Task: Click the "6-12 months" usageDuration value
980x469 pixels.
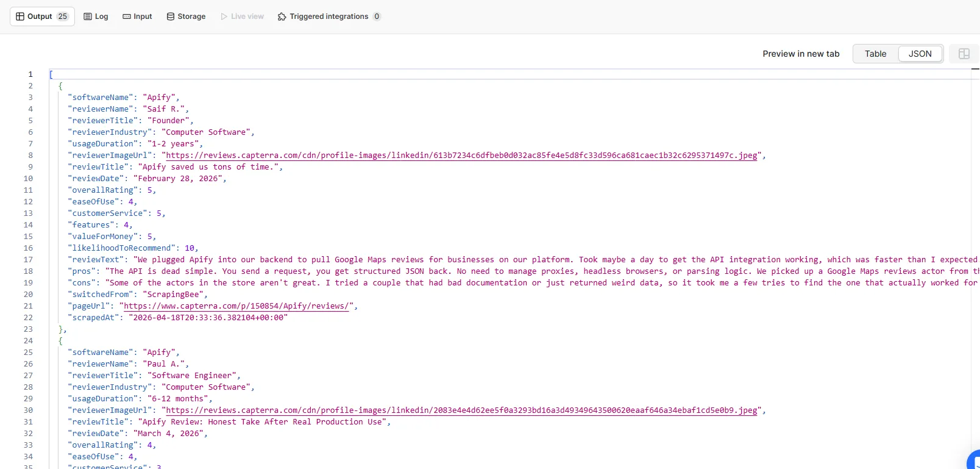Action: [177, 399]
